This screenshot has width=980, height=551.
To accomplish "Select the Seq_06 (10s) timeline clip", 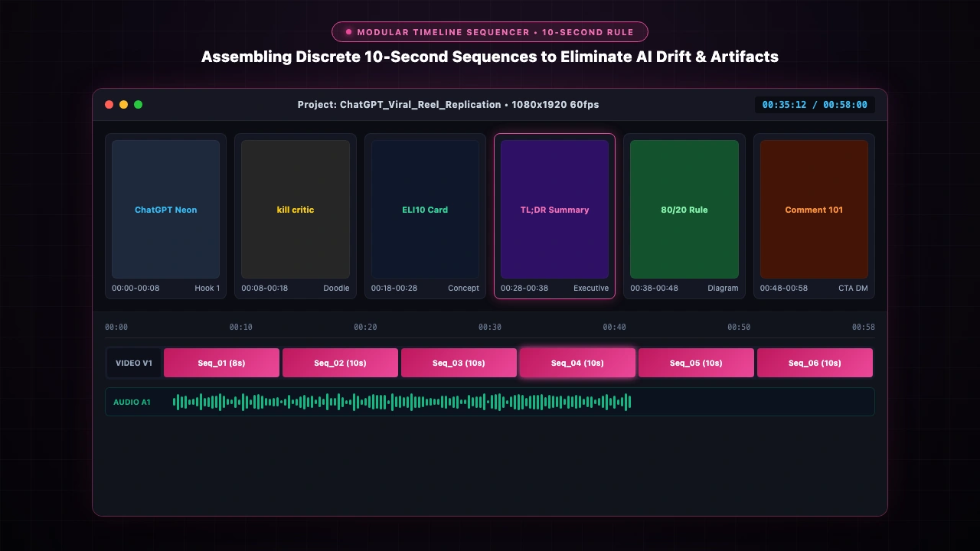I will pos(815,363).
